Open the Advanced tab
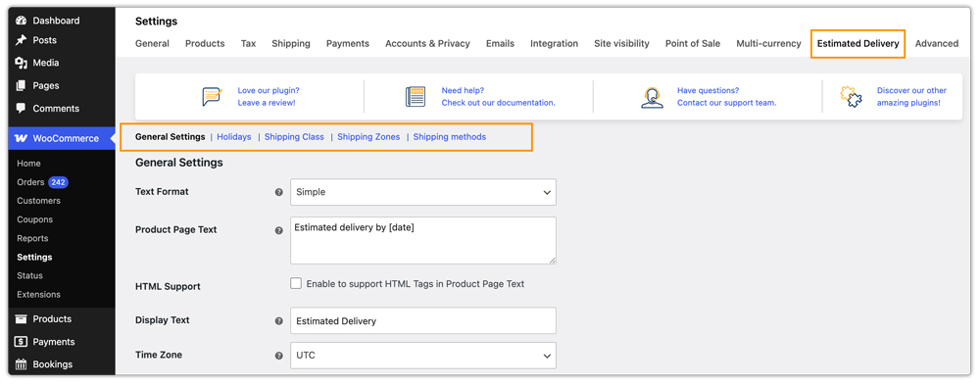Image resolution: width=980 pixels, height=384 pixels. (x=937, y=44)
